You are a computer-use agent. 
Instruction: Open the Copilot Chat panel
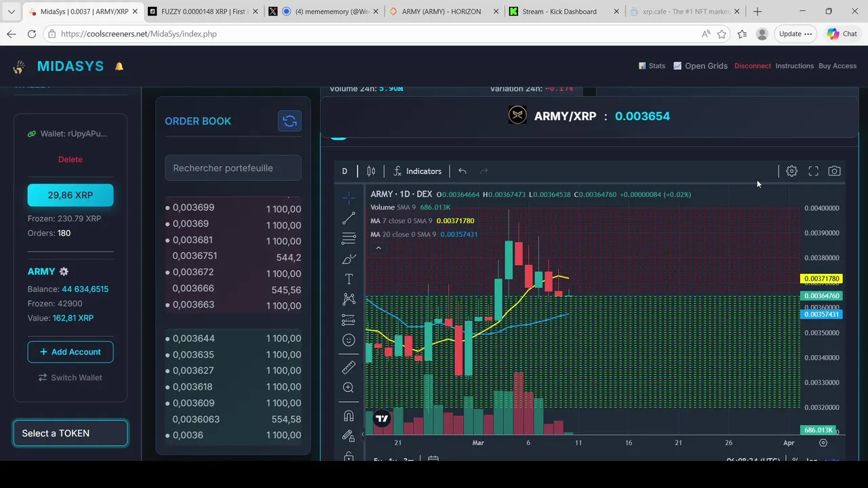pos(842,34)
